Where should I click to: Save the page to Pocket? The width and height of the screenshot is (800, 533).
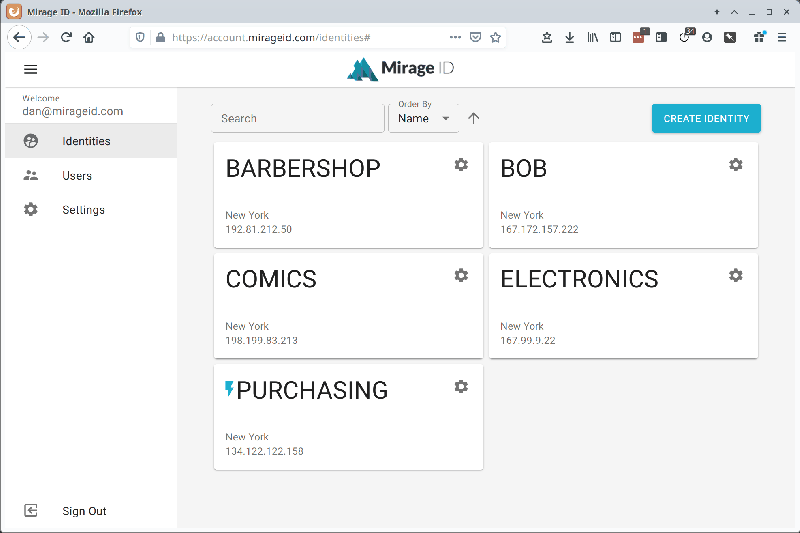coord(476,37)
